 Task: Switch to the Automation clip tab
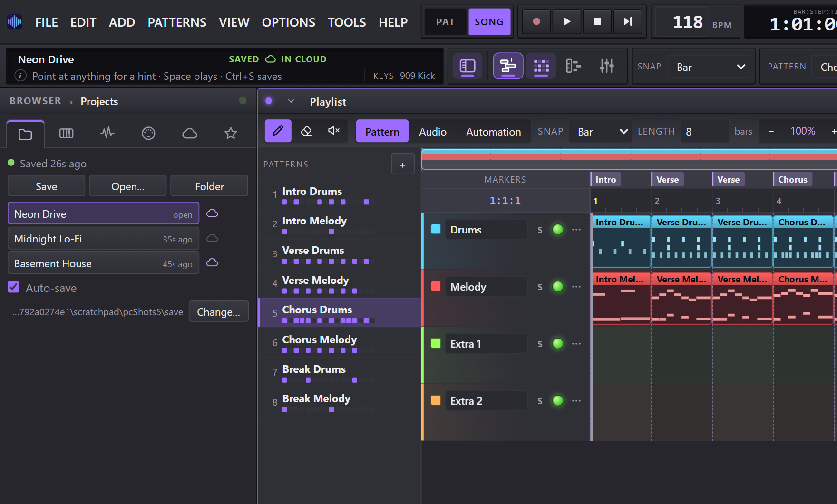click(493, 132)
